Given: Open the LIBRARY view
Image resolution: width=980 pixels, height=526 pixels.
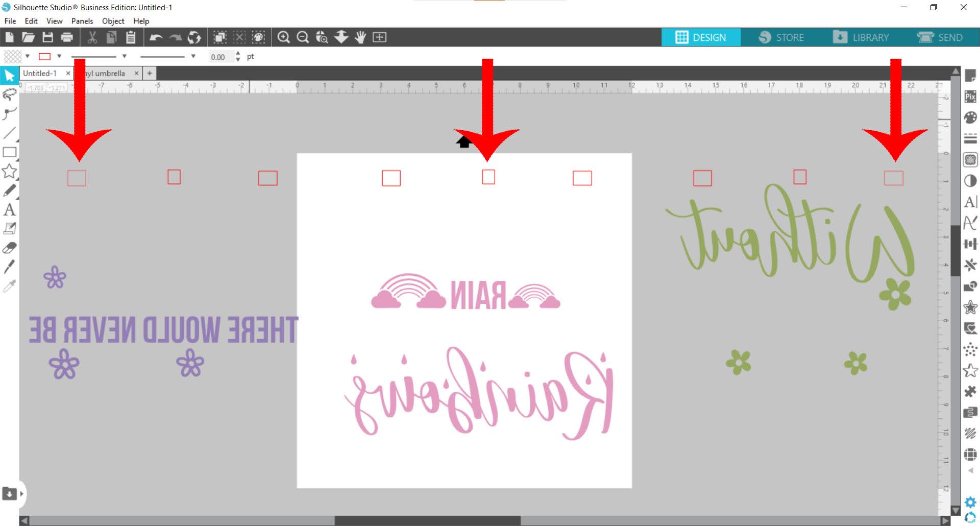Looking at the screenshot, I should pyautogui.click(x=861, y=37).
